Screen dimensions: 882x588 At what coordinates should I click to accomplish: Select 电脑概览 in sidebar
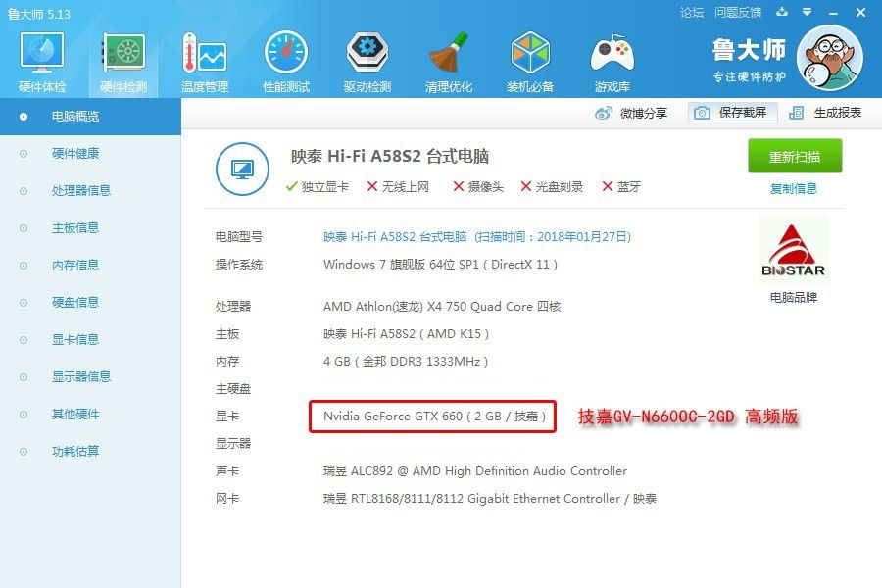click(x=90, y=117)
